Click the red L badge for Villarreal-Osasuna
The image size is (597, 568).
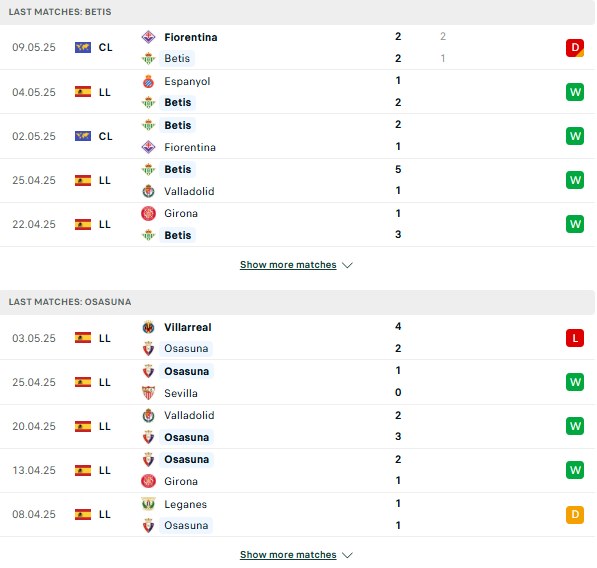pyautogui.click(x=575, y=338)
